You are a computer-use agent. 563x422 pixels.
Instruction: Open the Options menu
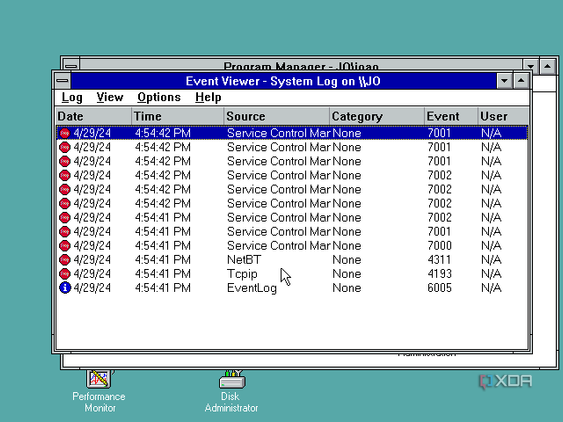coord(159,97)
